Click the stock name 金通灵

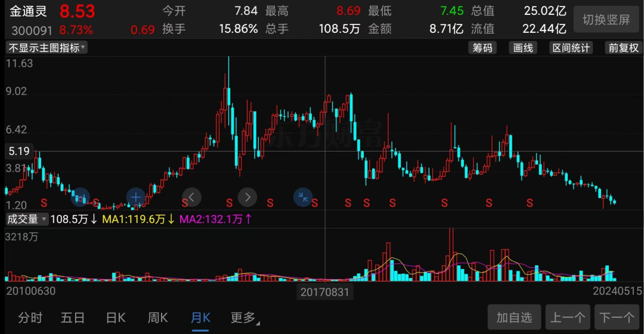click(29, 11)
